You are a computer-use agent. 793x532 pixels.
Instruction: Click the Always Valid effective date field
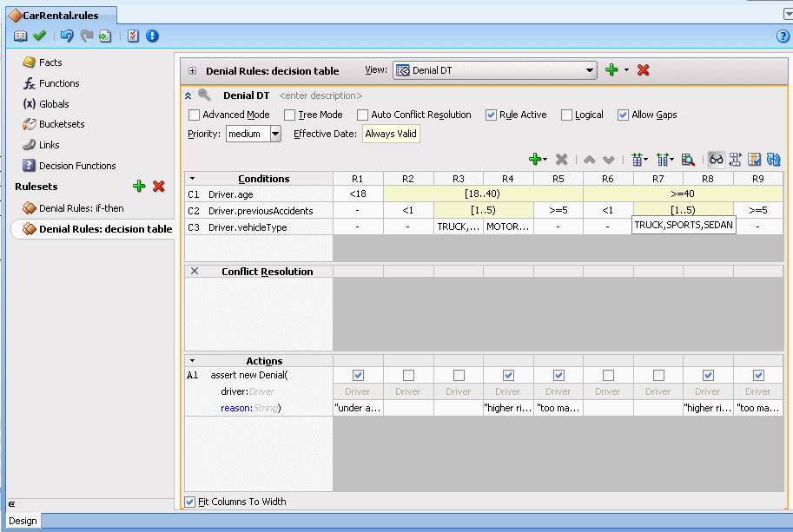pyautogui.click(x=391, y=134)
